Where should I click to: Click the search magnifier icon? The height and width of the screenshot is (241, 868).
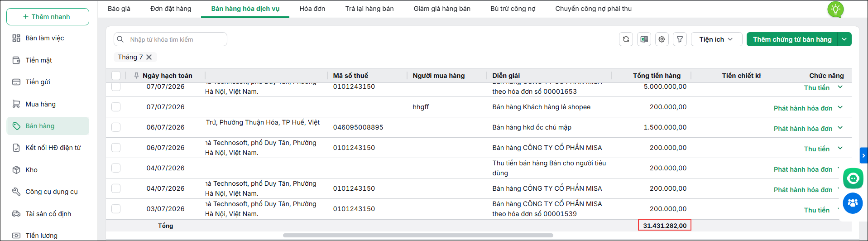click(x=120, y=39)
